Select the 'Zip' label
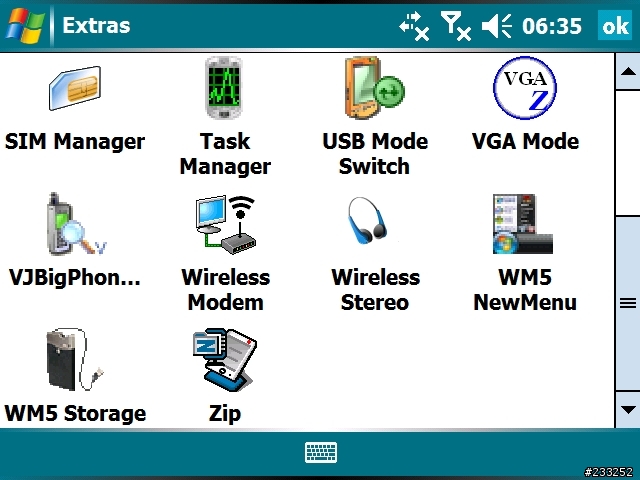640x480 pixels. (x=225, y=414)
